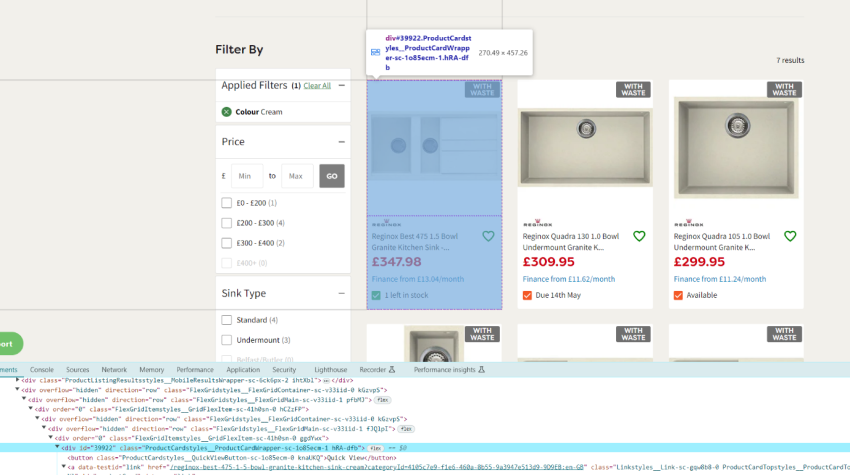Select the Quick View button element row

point(231,458)
